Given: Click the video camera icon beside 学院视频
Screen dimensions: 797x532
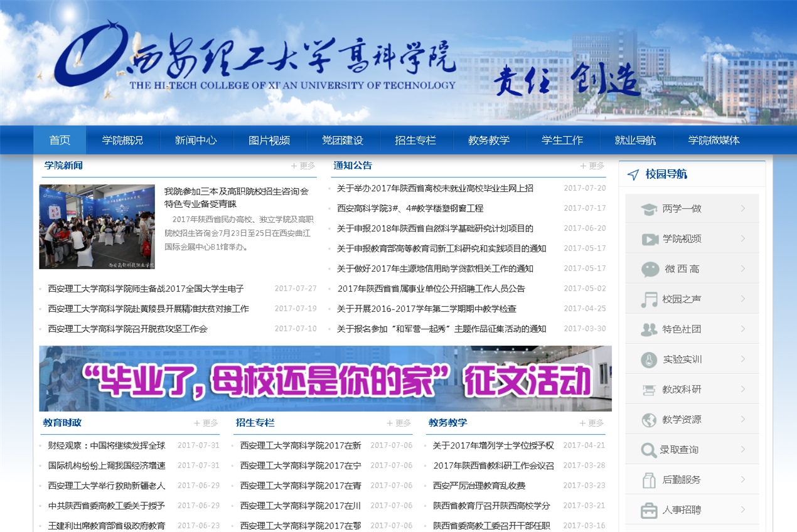Looking at the screenshot, I should point(650,239).
